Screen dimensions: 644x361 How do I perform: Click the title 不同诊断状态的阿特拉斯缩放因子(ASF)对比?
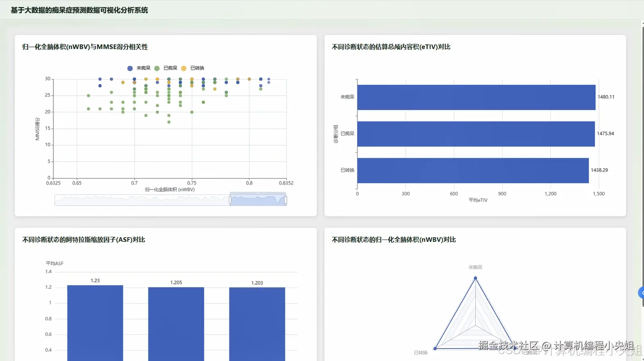pyautogui.click(x=84, y=239)
